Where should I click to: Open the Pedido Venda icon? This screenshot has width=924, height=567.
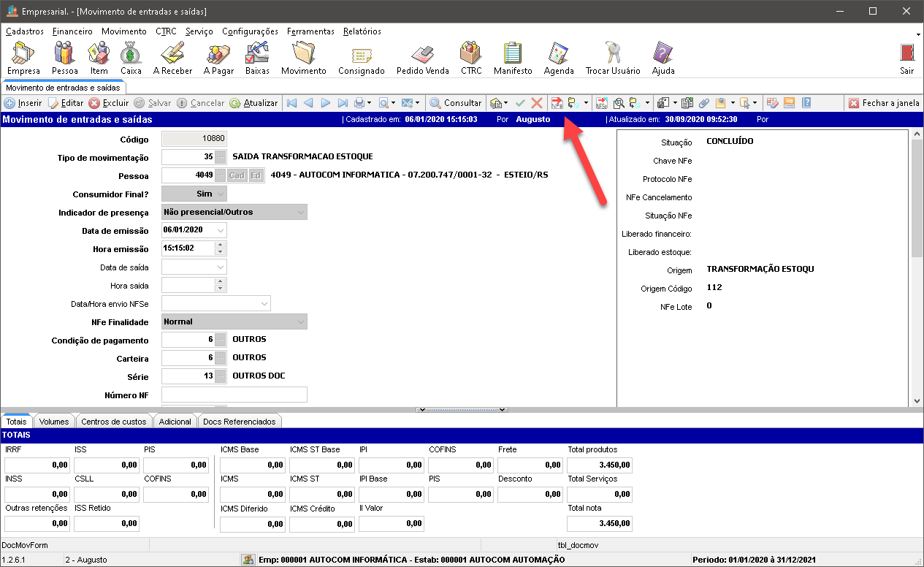point(422,57)
